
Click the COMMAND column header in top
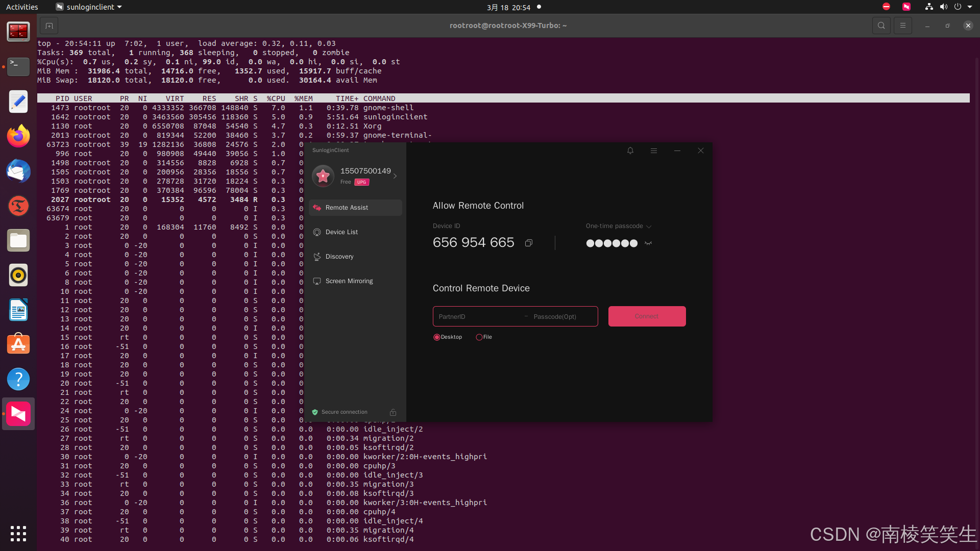379,98
